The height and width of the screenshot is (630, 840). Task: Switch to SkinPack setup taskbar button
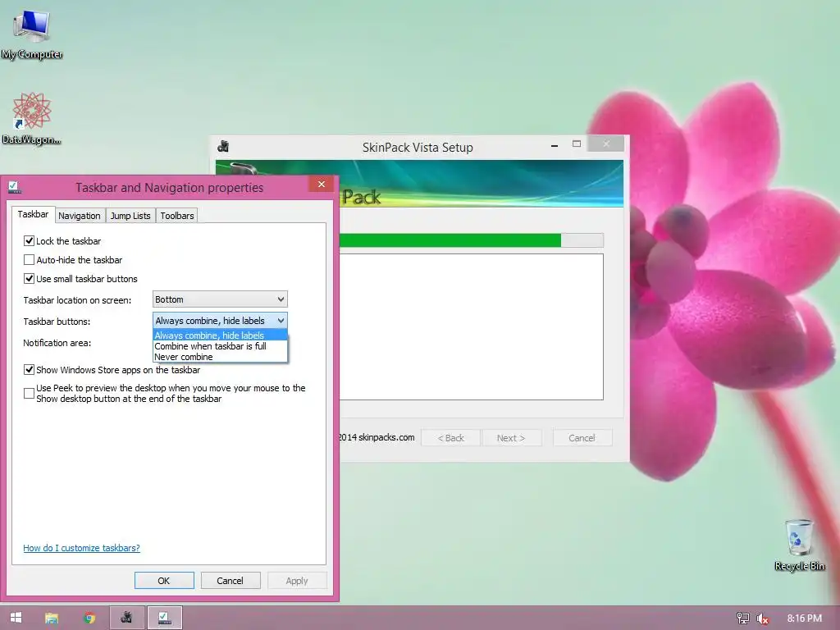tap(127, 618)
